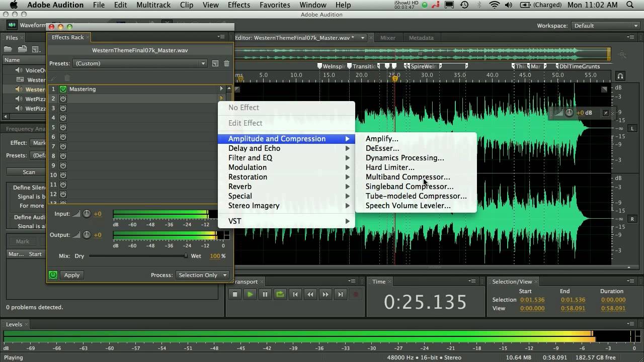Adjust the Output gain knob
Screen dimensions: 644x362
pos(87,235)
